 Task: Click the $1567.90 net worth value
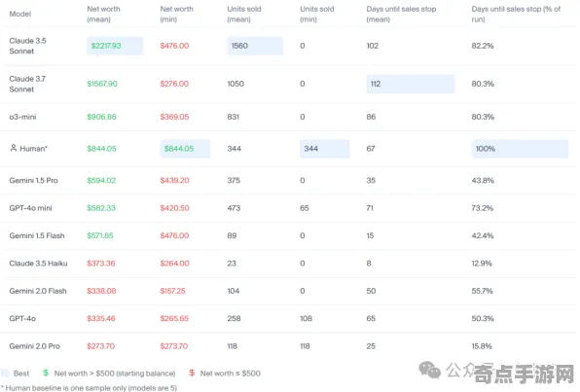(102, 84)
